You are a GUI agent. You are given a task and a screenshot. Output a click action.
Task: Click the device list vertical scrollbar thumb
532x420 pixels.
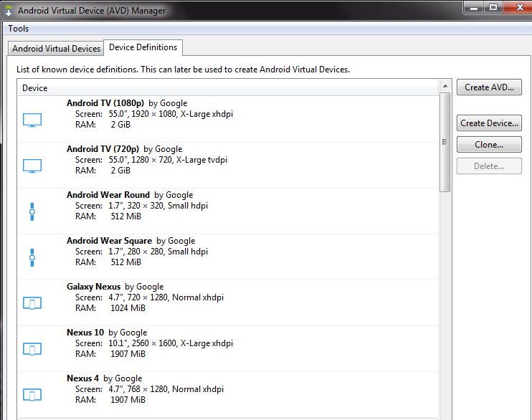[445, 143]
